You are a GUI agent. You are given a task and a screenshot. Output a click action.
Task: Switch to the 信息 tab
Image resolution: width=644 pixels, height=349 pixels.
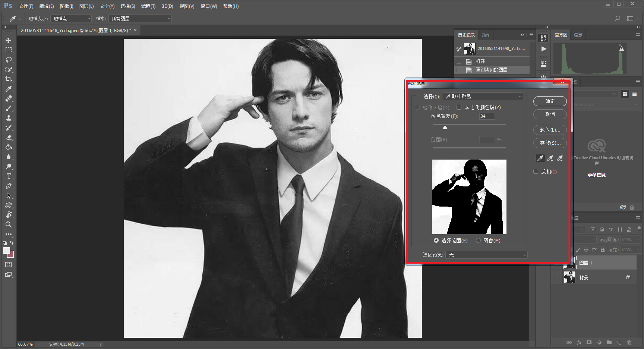pyautogui.click(x=578, y=35)
